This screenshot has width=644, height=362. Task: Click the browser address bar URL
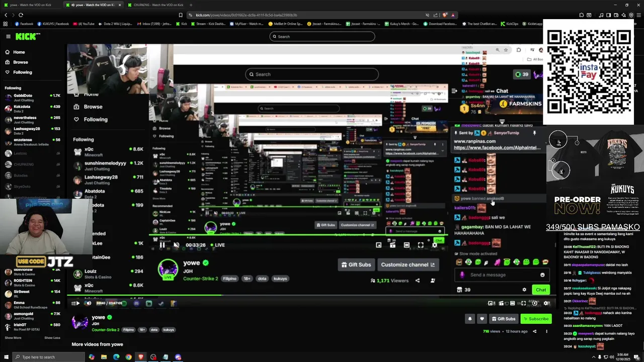pos(247,15)
